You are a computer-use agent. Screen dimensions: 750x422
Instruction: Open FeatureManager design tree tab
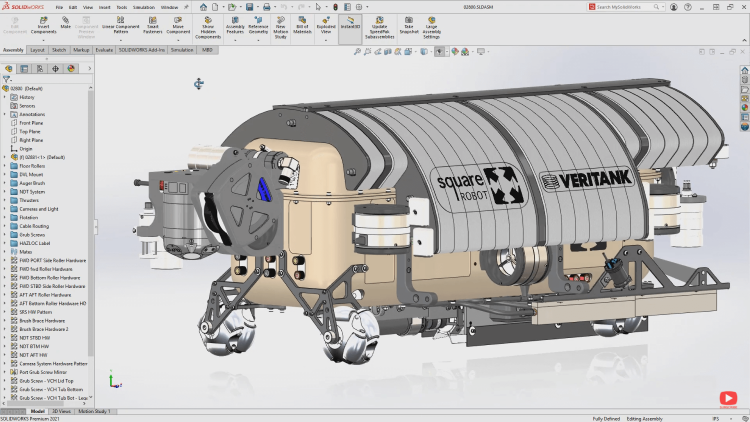(9, 68)
